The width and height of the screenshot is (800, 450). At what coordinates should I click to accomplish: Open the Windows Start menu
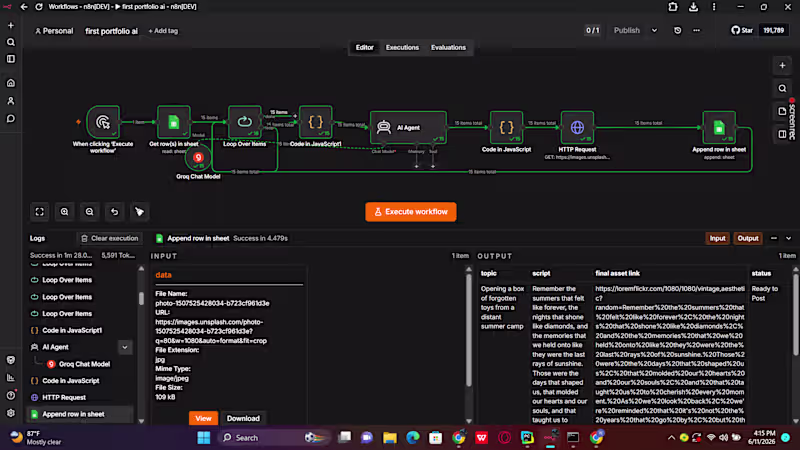tap(204, 438)
